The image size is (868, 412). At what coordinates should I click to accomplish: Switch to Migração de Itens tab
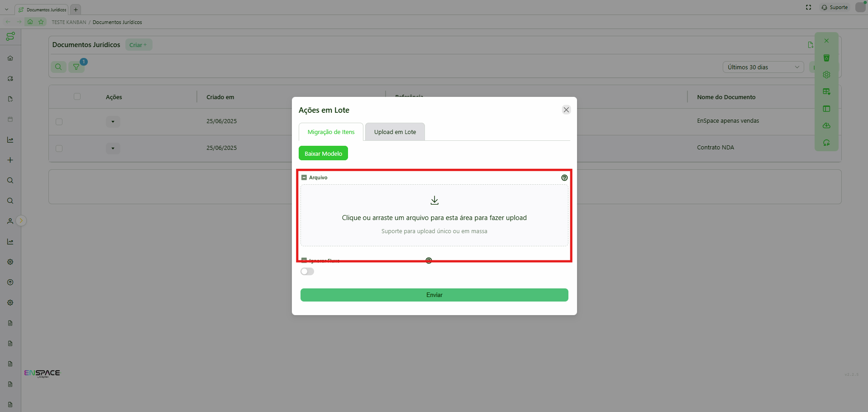point(331,132)
